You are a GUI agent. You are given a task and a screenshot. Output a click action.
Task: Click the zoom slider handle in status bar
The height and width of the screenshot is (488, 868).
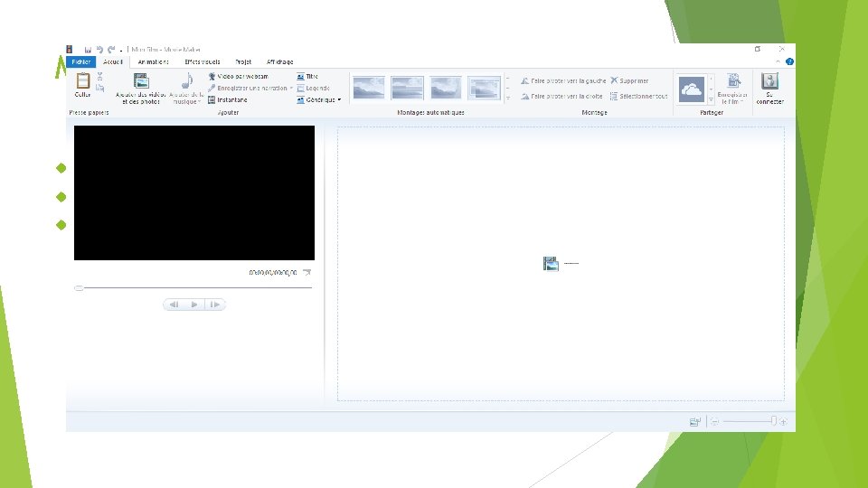[x=773, y=421]
